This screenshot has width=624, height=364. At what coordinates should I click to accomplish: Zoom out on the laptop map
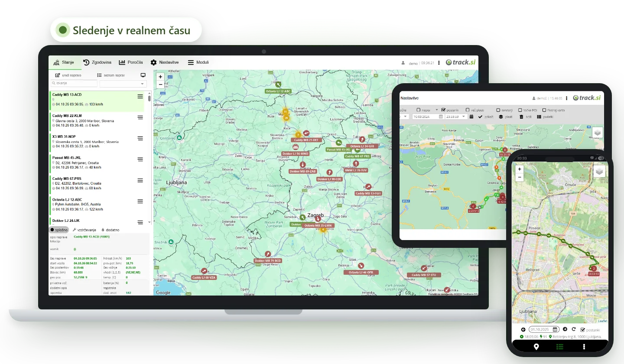click(161, 84)
